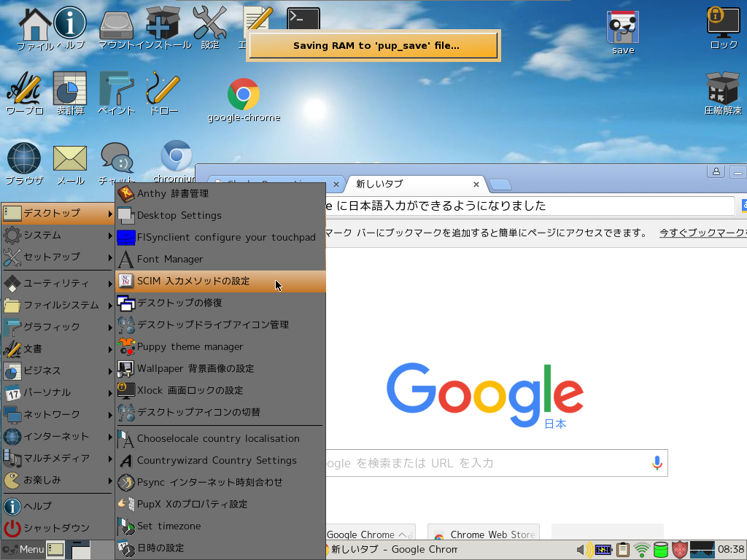
Task: Open the ドロー drawing icon
Action: pos(163,93)
